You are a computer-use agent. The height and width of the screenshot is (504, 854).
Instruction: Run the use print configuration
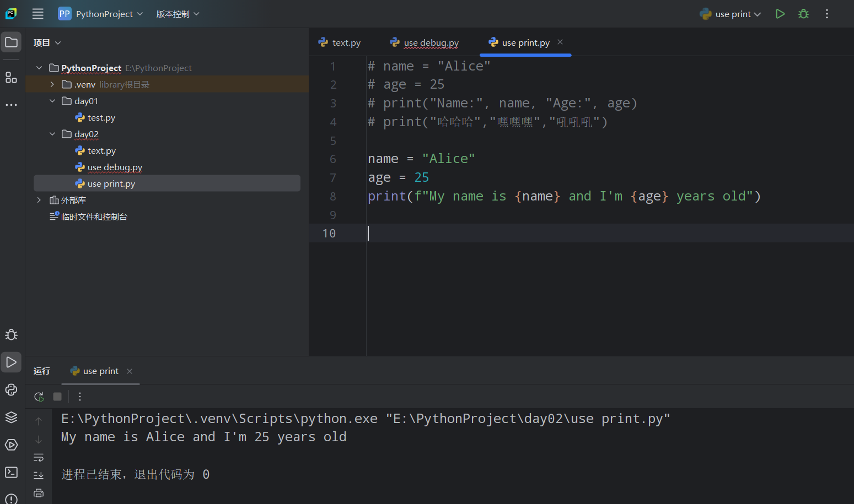[x=780, y=14]
